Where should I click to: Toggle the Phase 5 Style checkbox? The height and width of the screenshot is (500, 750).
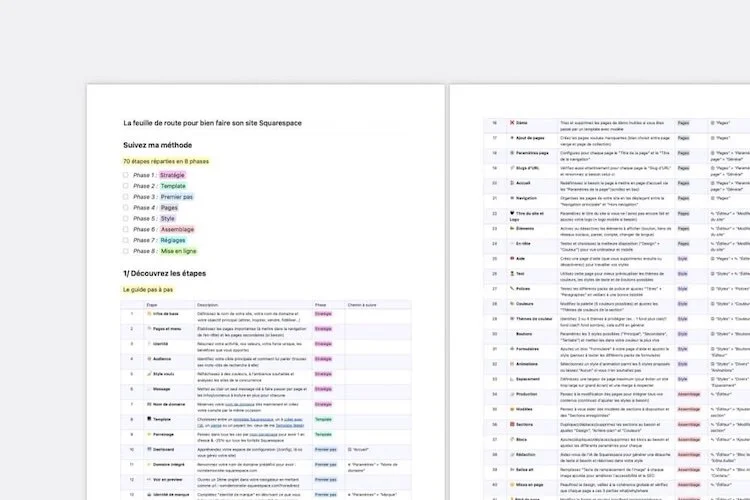pos(125,218)
